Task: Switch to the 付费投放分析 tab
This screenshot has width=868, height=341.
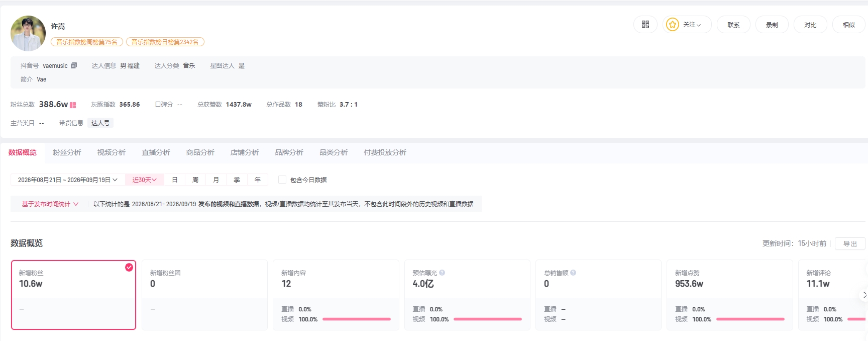Action: (x=385, y=152)
